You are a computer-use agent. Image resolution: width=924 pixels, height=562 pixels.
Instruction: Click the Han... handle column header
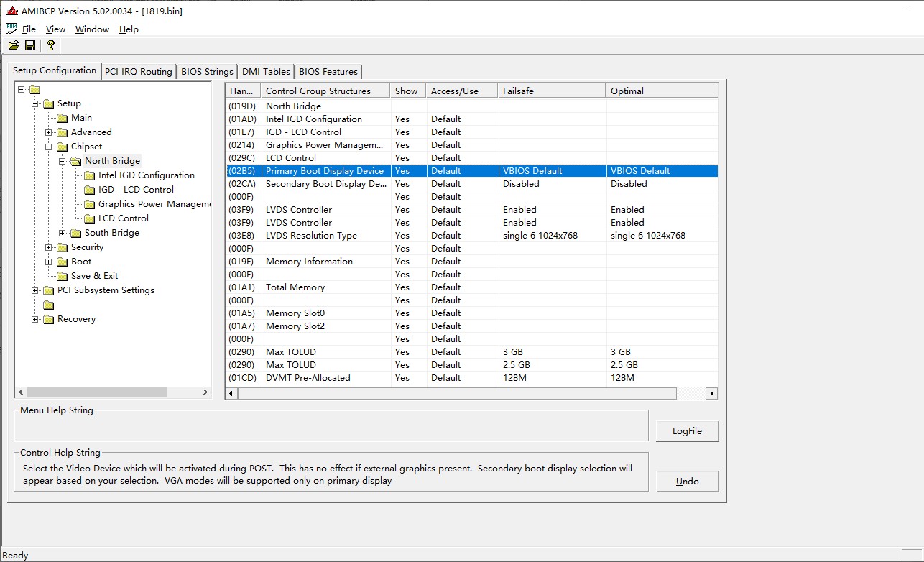tap(244, 91)
